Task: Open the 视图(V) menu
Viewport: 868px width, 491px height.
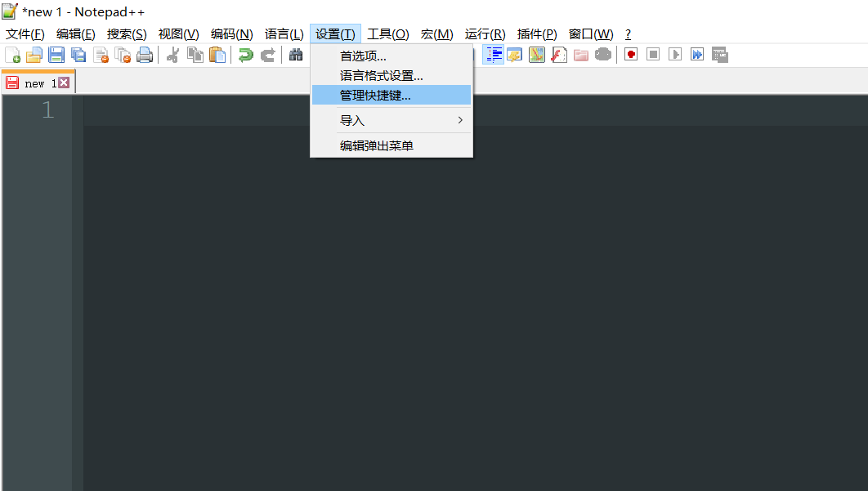Action: click(178, 34)
